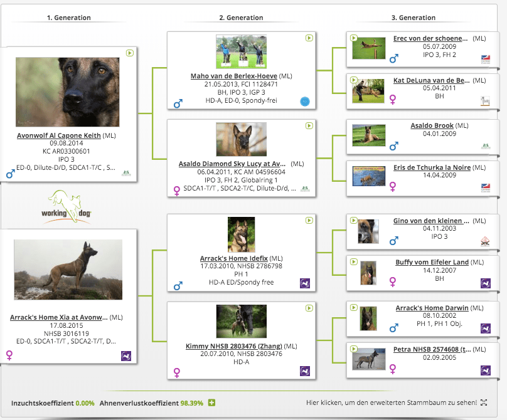Expand Ahnenverlustkoeffizient with green plus icon

pyautogui.click(x=211, y=402)
